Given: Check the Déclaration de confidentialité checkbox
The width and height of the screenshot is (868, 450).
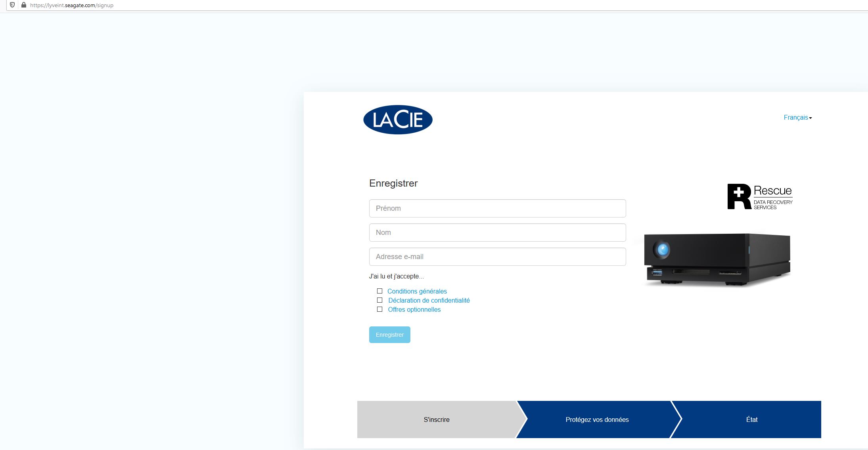Looking at the screenshot, I should pyautogui.click(x=379, y=300).
